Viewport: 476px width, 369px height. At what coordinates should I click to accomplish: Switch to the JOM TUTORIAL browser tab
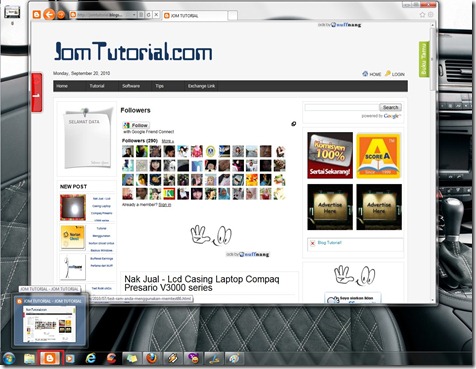pos(195,16)
